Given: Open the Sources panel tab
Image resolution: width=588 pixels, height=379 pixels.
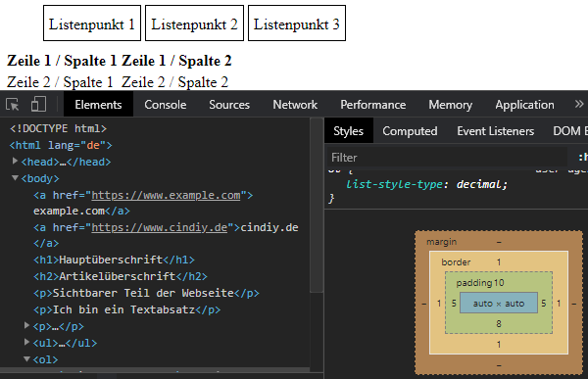Looking at the screenshot, I should point(229,105).
